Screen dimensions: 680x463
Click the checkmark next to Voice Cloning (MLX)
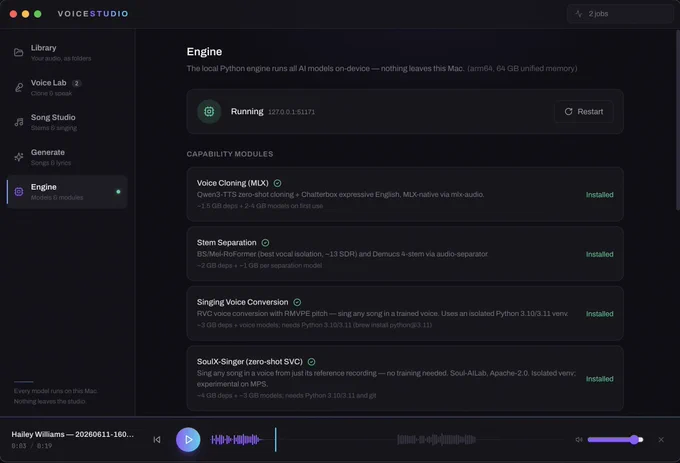click(x=277, y=183)
